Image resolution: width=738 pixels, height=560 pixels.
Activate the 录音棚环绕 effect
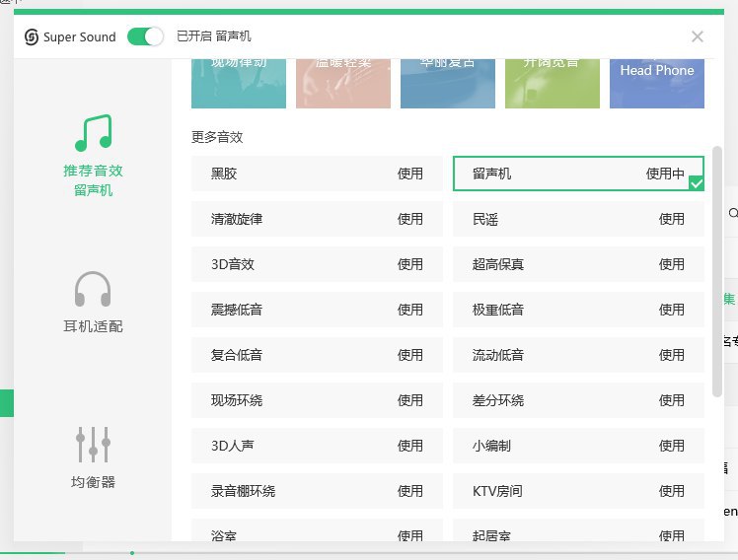point(409,491)
